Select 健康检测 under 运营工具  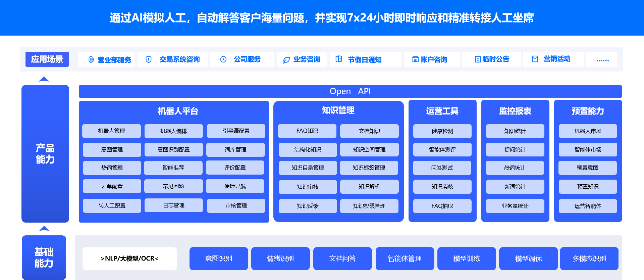point(442,131)
